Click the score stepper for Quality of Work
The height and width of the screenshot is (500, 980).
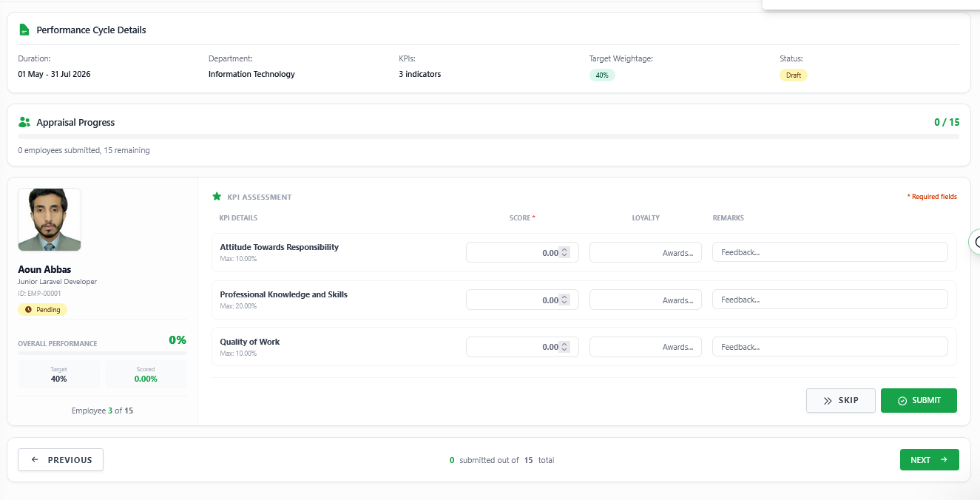coord(564,347)
